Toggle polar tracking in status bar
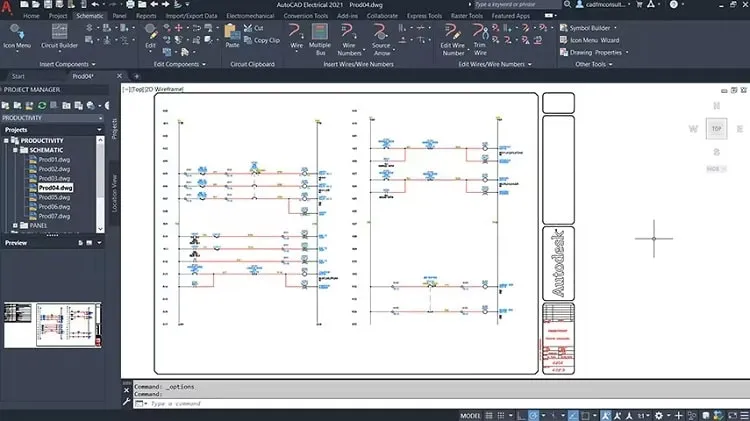Screen dimensions: 750x421 tap(533, 416)
